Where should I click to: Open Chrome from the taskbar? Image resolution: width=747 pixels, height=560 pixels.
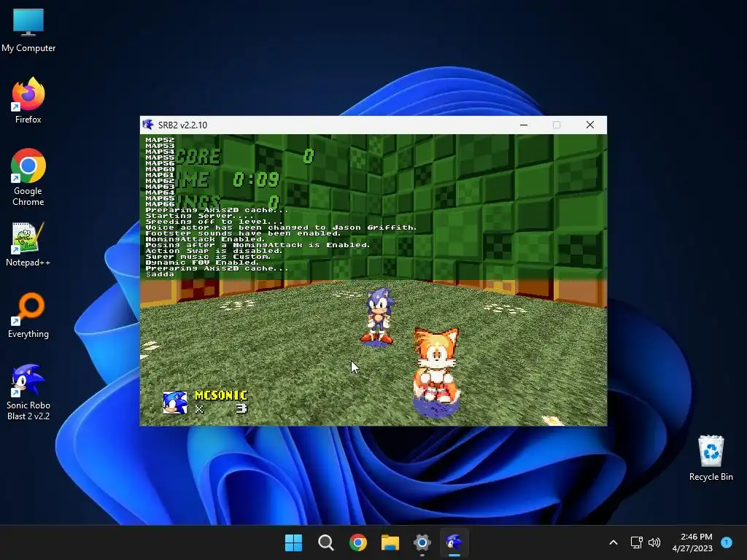pos(357,542)
